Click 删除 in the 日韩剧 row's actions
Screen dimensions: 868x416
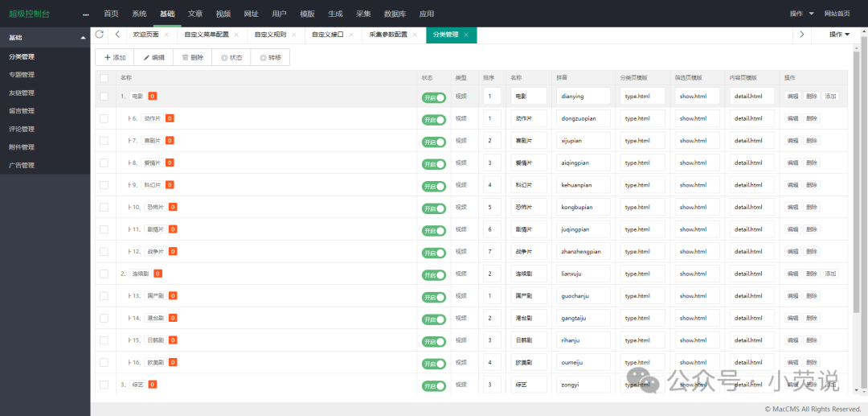(812, 340)
